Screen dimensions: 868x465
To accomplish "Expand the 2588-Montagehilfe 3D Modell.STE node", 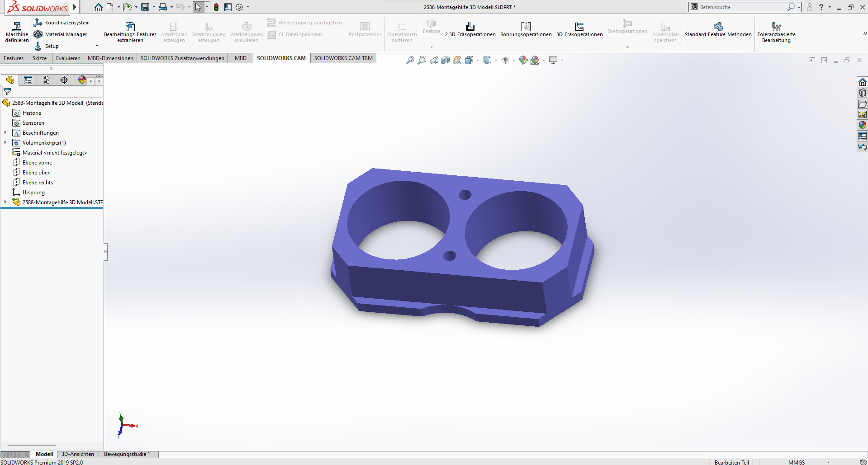I will pos(5,202).
